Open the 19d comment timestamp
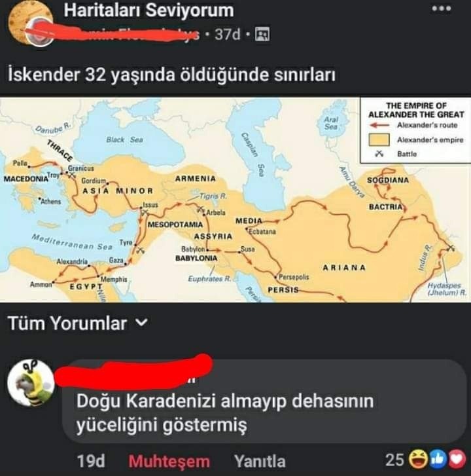The height and width of the screenshot is (476, 471). click(91, 461)
